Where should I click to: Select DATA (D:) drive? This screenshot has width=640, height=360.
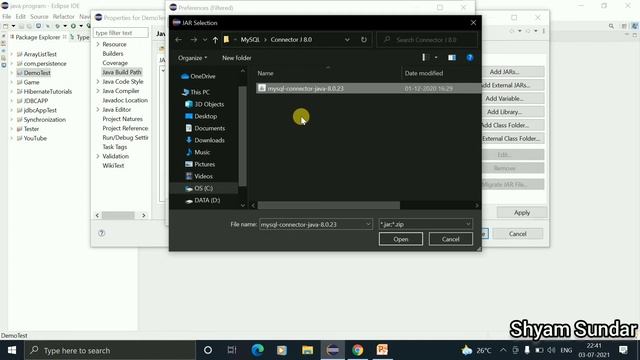202,200
